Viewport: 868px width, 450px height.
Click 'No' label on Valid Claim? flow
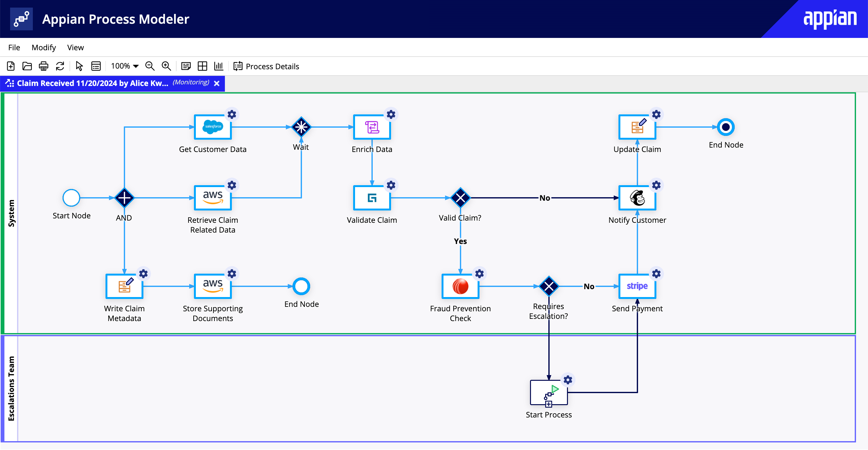545,198
